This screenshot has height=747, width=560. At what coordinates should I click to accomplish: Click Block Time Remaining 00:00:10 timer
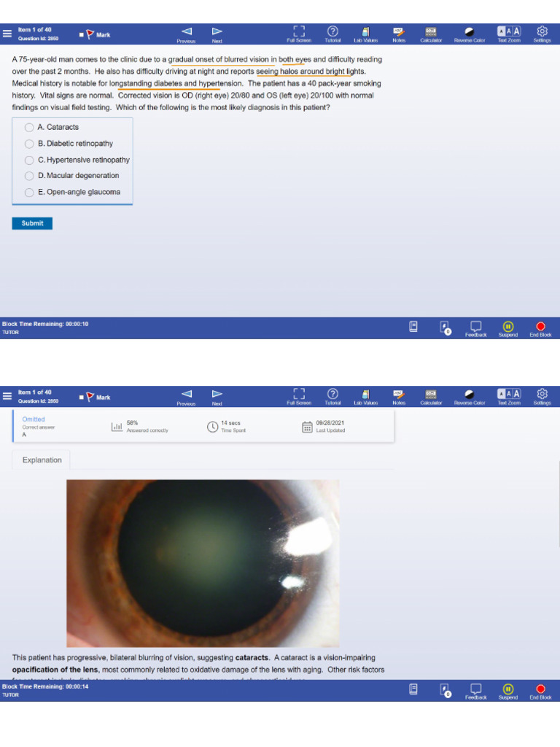45,324
